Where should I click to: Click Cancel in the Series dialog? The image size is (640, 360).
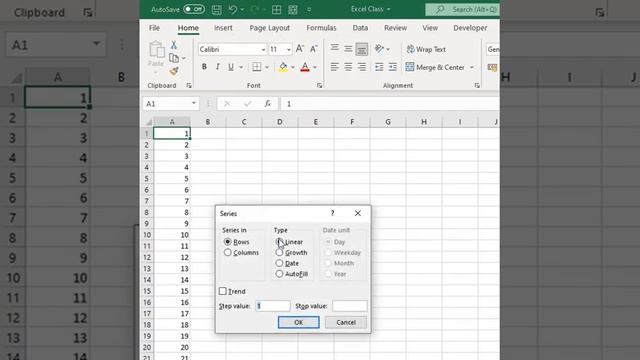(346, 322)
